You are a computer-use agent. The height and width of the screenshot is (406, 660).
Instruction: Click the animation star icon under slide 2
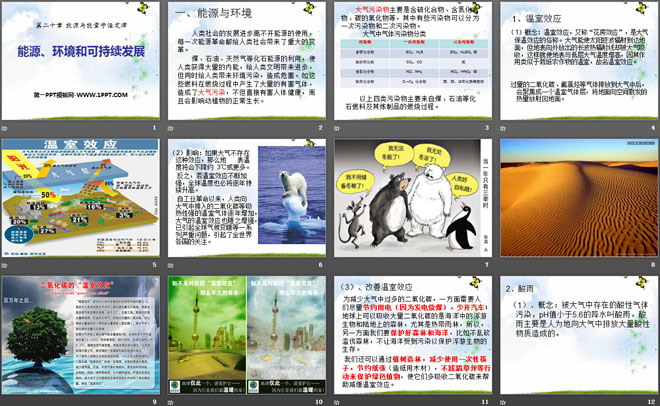pyautogui.click(x=171, y=128)
